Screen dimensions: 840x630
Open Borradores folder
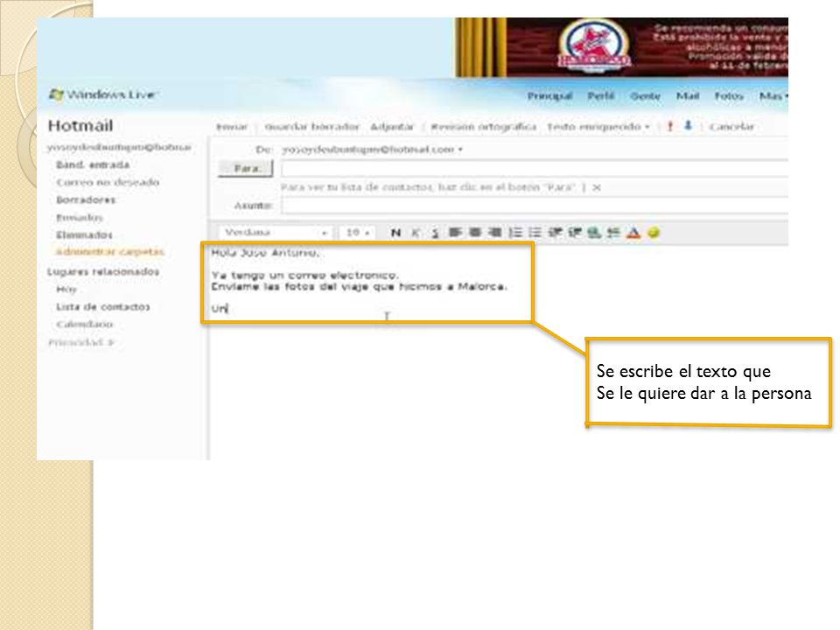tap(86, 200)
